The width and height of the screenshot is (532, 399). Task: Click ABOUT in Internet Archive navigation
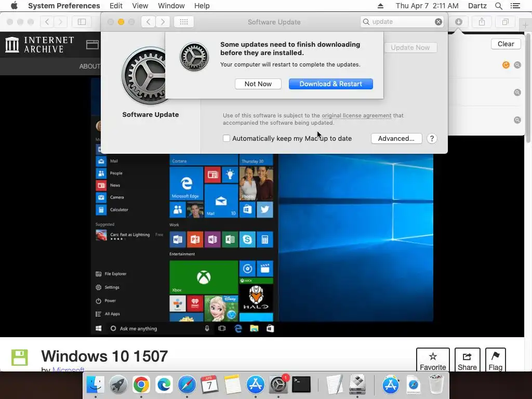click(x=89, y=66)
